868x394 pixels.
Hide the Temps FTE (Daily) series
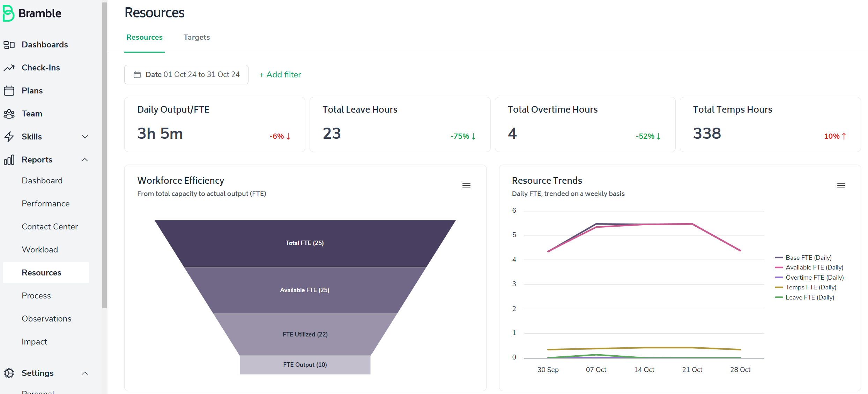click(810, 287)
